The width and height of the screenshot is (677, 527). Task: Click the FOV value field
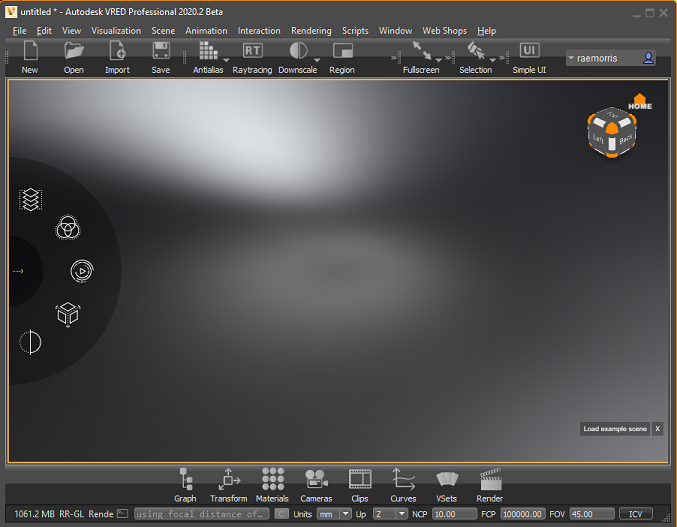[592, 514]
